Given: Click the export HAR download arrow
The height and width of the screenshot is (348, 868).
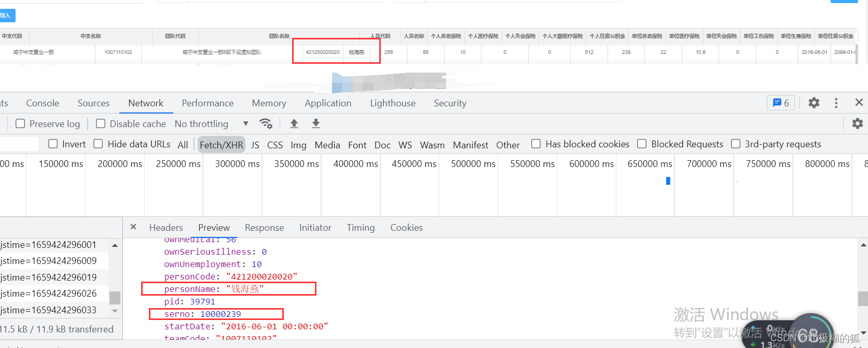Looking at the screenshot, I should (x=316, y=123).
